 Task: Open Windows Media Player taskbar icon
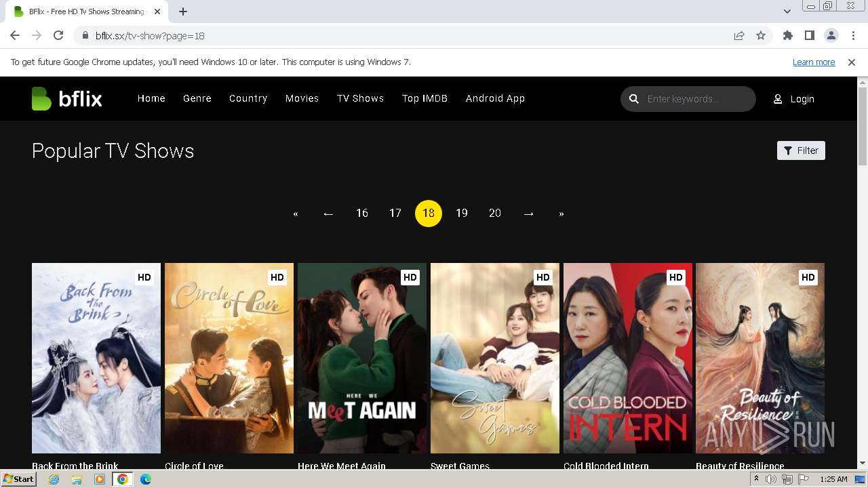tap(100, 479)
